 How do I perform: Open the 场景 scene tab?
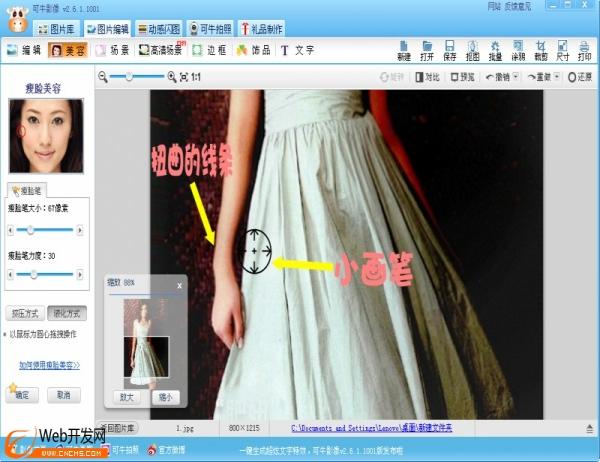[112, 50]
